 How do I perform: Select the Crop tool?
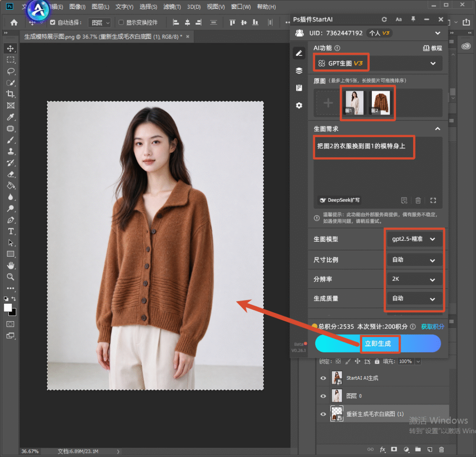tap(11, 94)
